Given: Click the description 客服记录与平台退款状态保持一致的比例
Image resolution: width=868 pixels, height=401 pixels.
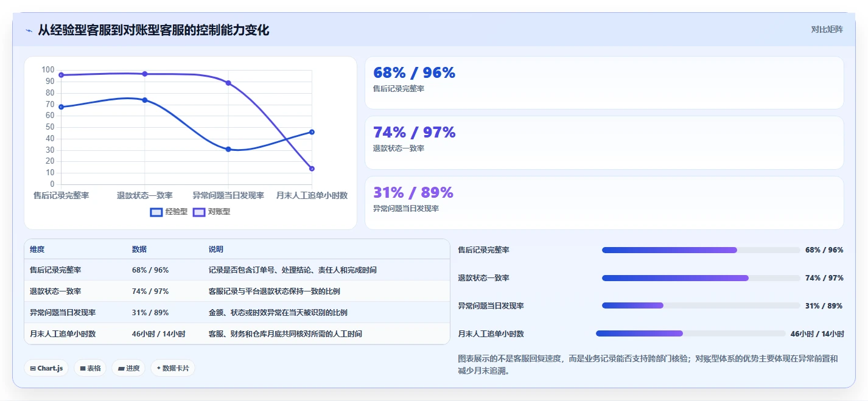Looking at the screenshot, I should click(275, 291).
